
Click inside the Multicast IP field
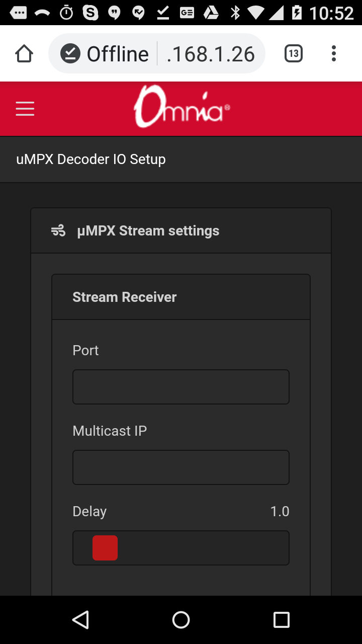(x=181, y=467)
